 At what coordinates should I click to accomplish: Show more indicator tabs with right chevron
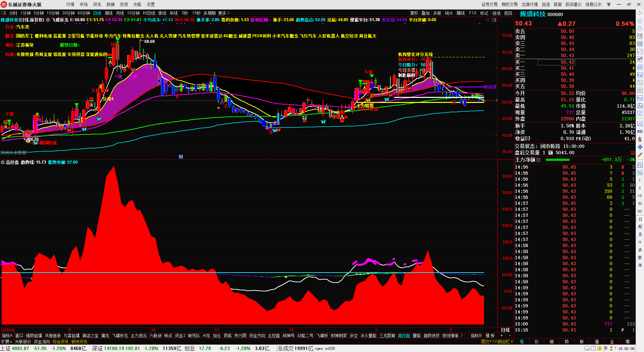(x=462, y=336)
